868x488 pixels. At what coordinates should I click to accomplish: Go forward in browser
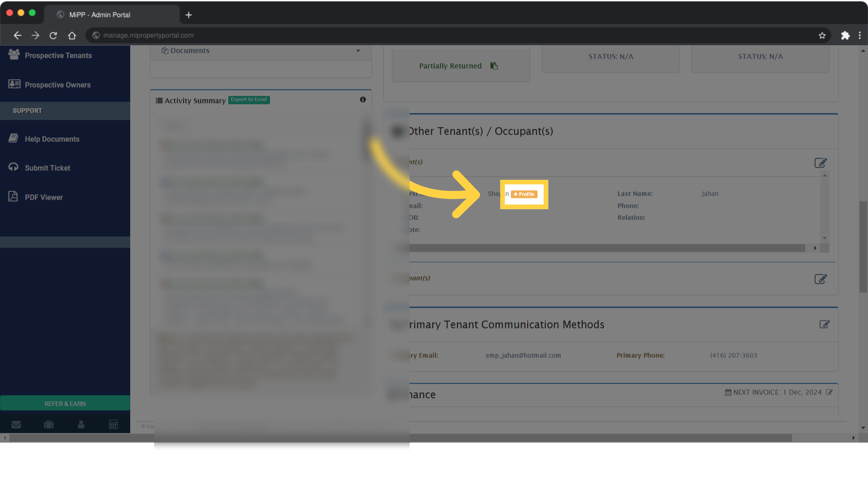(x=35, y=35)
